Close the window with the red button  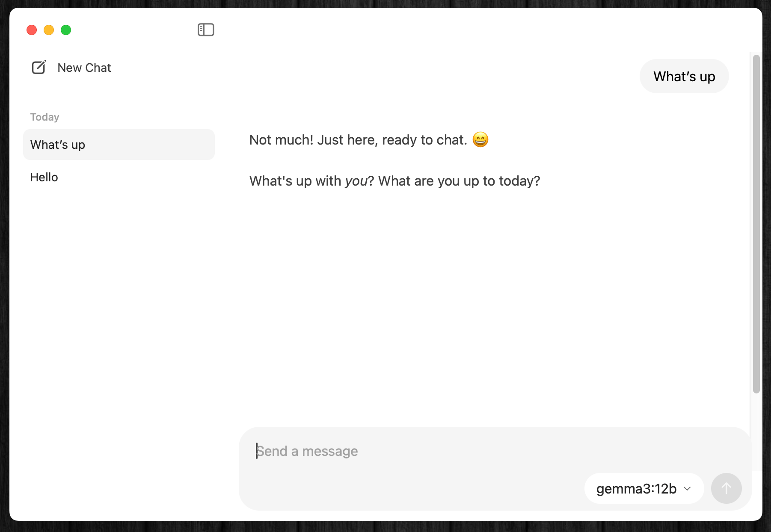click(32, 30)
